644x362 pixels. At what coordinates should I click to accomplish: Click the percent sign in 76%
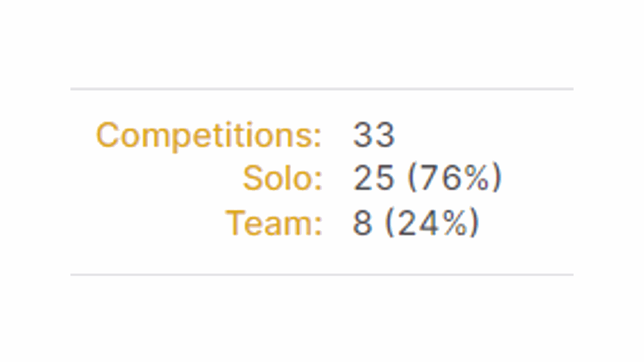[x=475, y=178]
